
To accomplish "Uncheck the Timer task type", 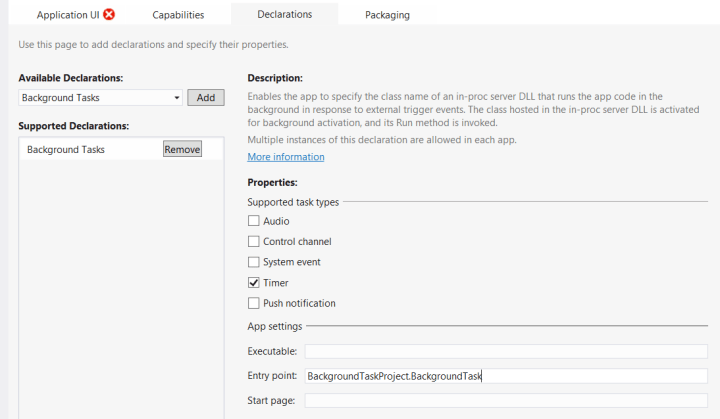I will pos(253,283).
